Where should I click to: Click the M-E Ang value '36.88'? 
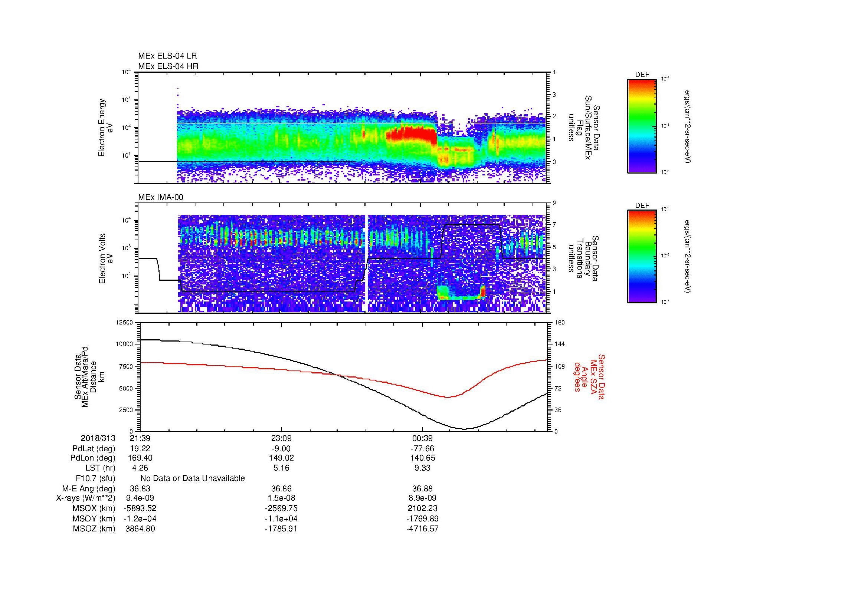pyautogui.click(x=422, y=489)
